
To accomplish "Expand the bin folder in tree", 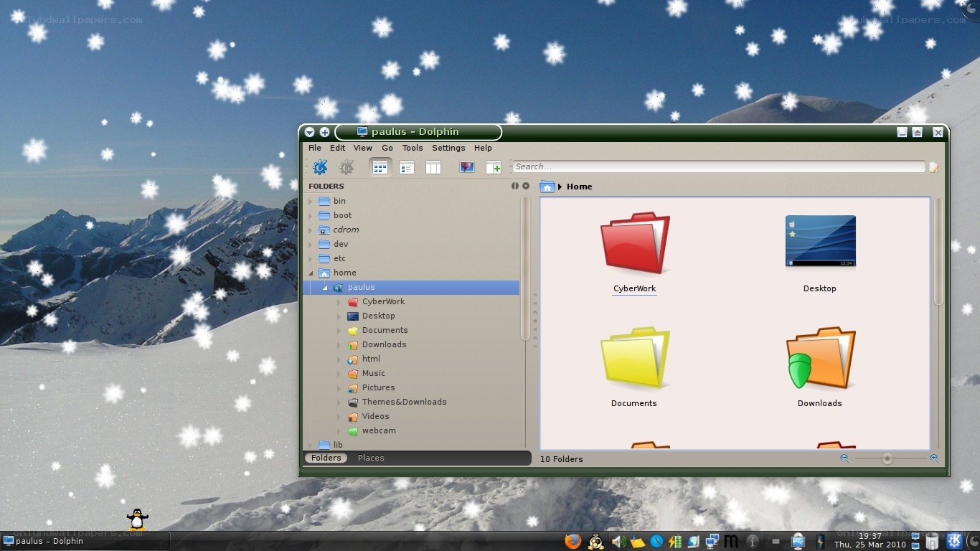I will [311, 202].
